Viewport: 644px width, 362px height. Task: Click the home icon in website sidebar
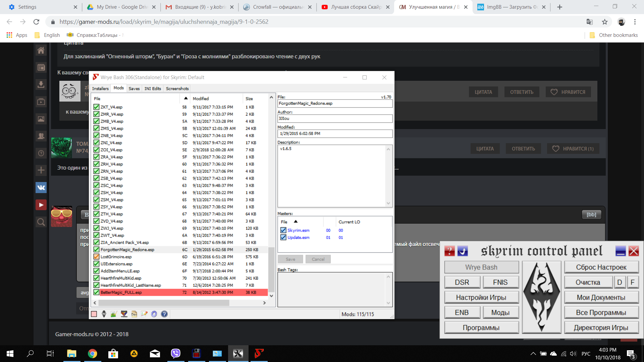pos(41,50)
